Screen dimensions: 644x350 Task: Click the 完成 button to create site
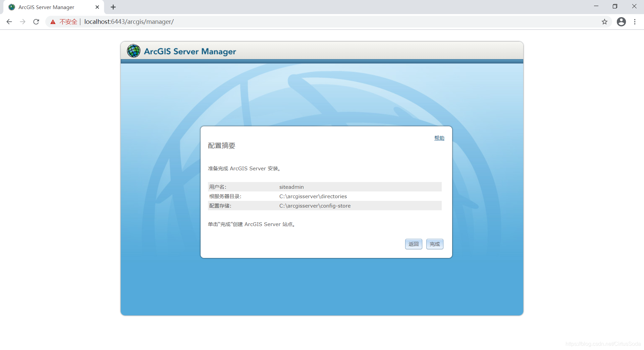click(435, 244)
